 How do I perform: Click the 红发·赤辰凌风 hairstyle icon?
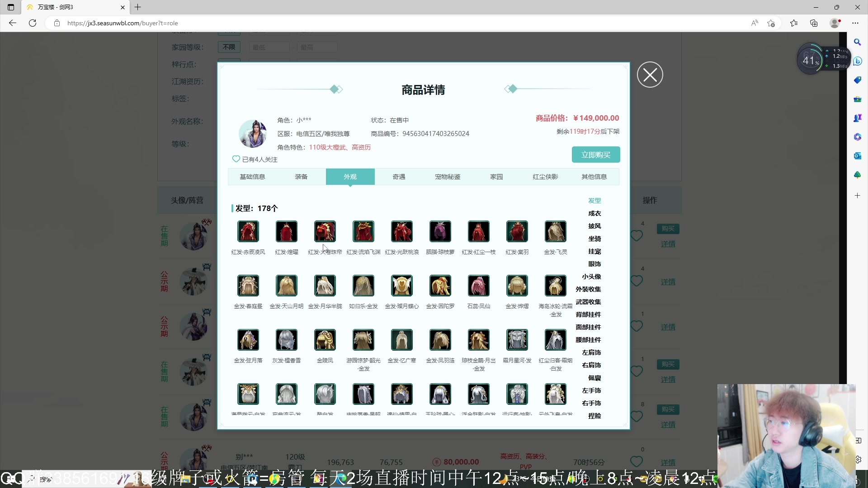(248, 232)
